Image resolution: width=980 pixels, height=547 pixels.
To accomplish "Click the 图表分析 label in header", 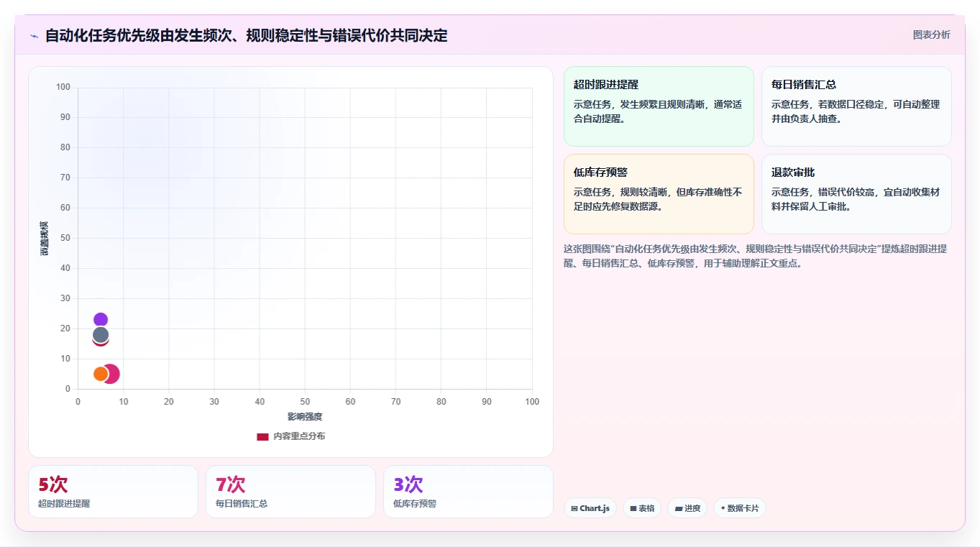I will click(931, 35).
